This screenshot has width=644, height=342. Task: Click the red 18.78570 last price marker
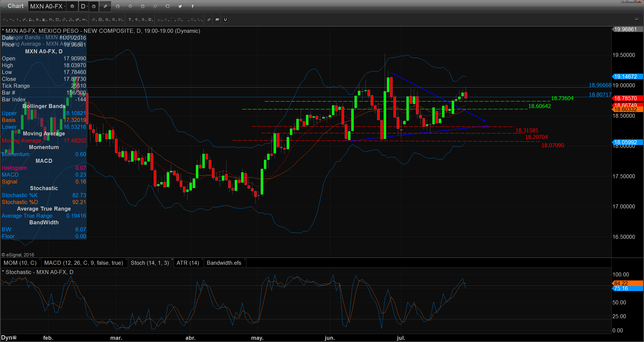coord(627,98)
